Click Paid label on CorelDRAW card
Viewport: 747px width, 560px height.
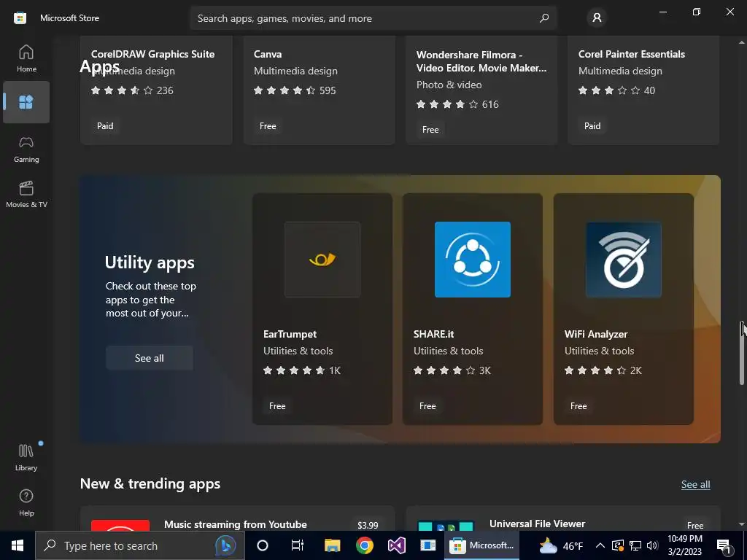click(105, 126)
